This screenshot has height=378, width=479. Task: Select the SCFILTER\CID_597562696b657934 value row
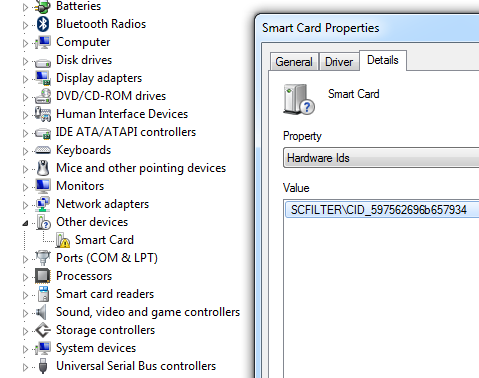coord(382,210)
